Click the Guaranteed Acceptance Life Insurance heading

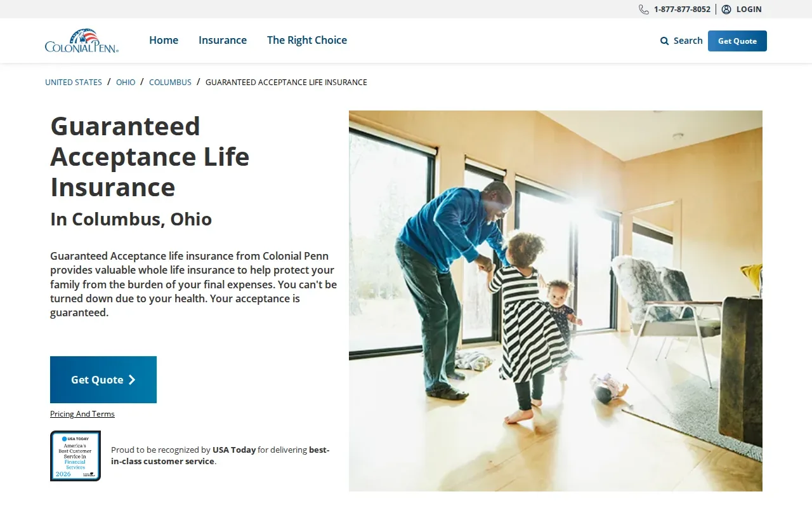150,157
